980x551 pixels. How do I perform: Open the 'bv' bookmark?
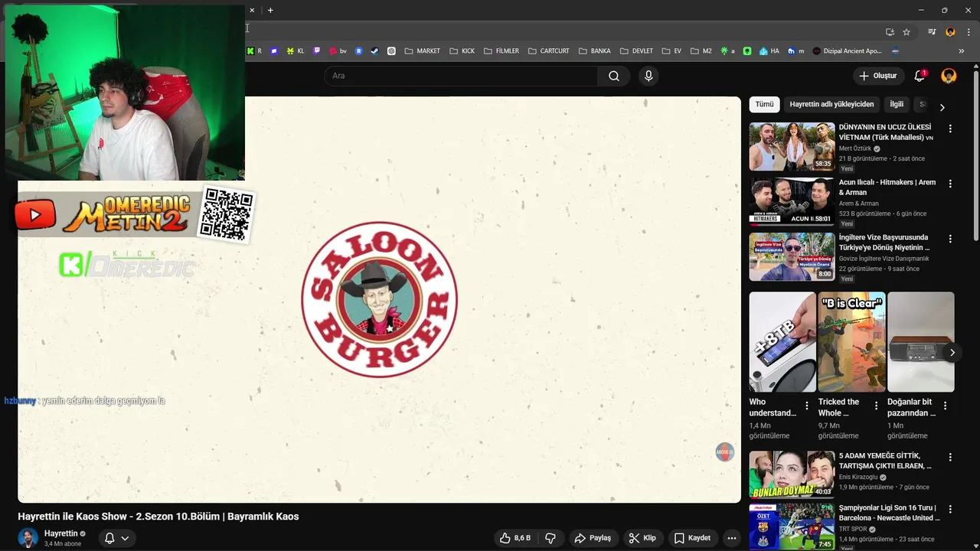coord(338,51)
